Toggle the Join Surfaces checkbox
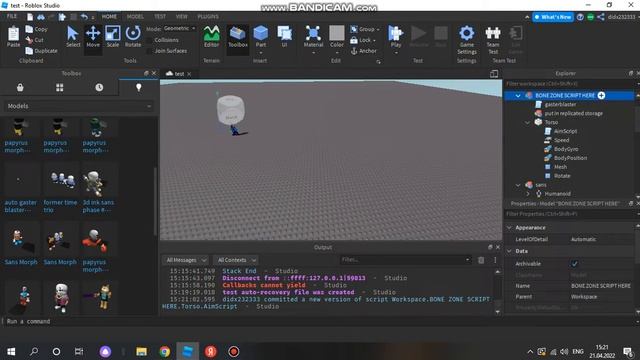The width and height of the screenshot is (640, 360). click(x=149, y=51)
